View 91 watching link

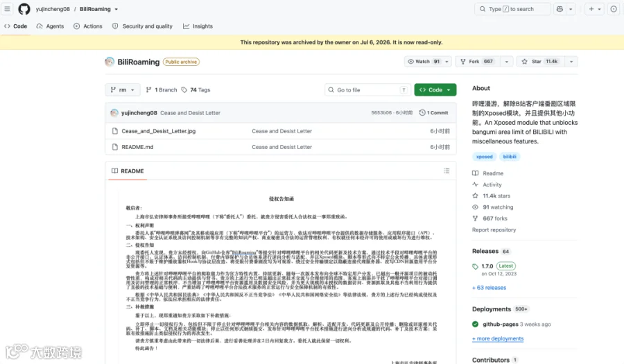click(493, 207)
